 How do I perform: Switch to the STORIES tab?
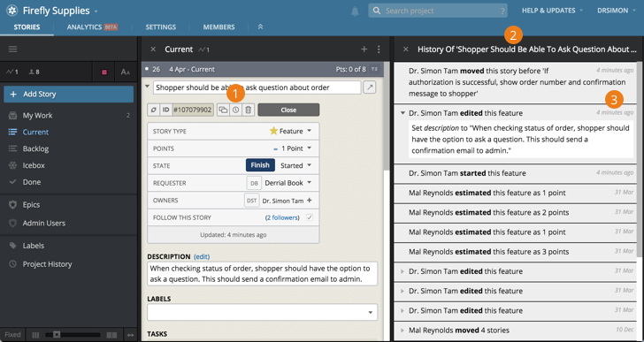(x=27, y=27)
